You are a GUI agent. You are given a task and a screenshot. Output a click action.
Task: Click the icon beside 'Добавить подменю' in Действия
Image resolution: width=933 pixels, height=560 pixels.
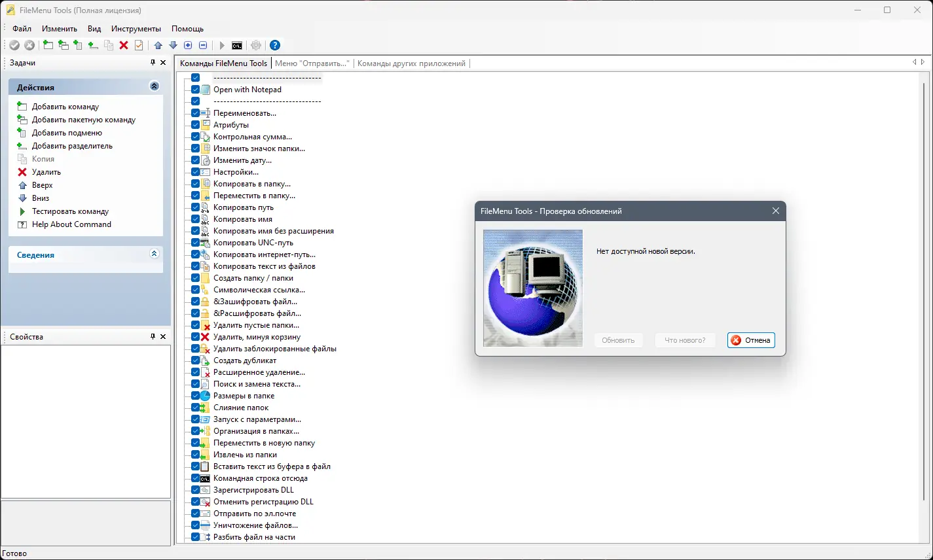pos(22,133)
